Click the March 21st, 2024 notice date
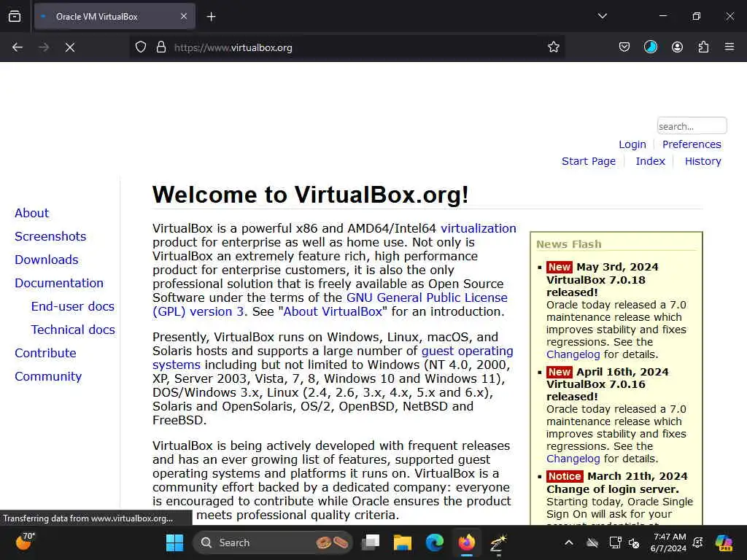The width and height of the screenshot is (747, 560). pyautogui.click(x=638, y=476)
